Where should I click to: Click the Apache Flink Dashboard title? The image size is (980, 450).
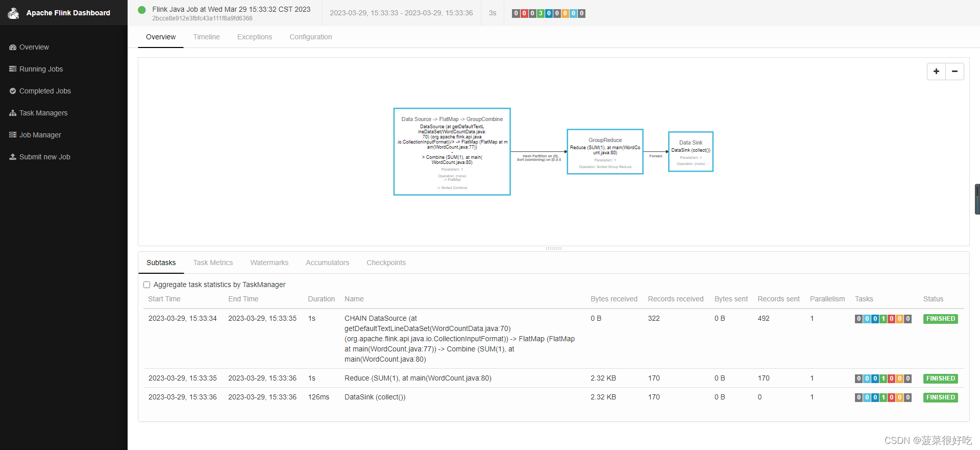(x=68, y=13)
